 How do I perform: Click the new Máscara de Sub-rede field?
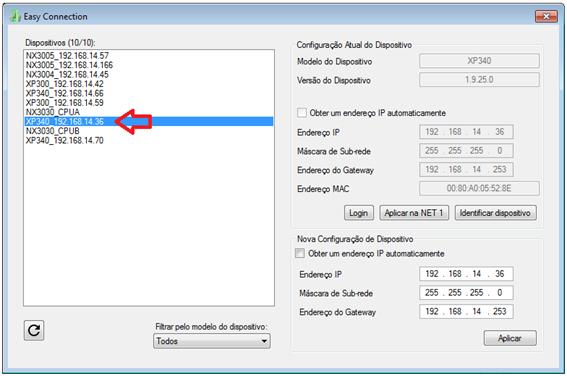466,292
